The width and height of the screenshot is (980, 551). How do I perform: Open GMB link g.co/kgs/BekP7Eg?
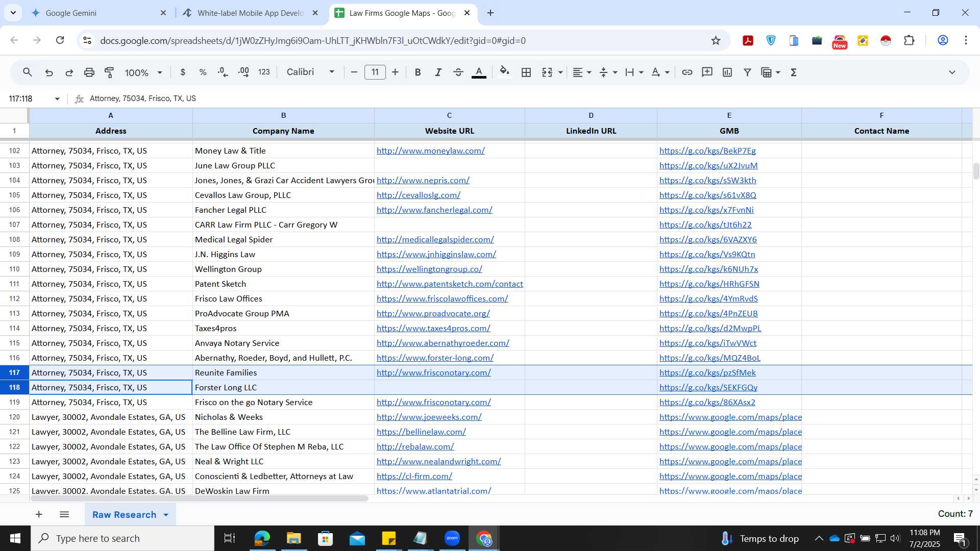[707, 151]
